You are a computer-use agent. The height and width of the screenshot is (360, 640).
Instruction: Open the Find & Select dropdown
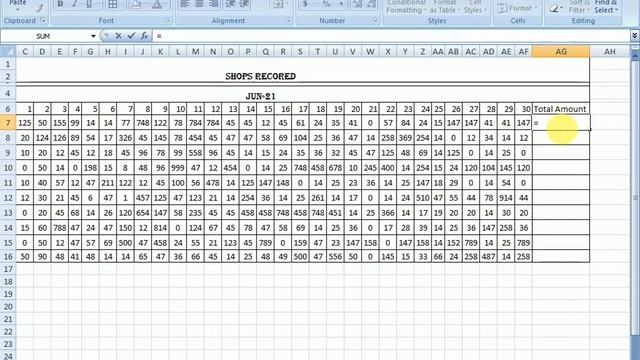tap(606, 7)
